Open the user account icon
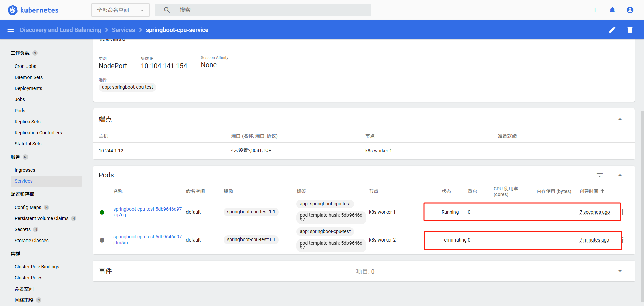The image size is (644, 306). [630, 10]
